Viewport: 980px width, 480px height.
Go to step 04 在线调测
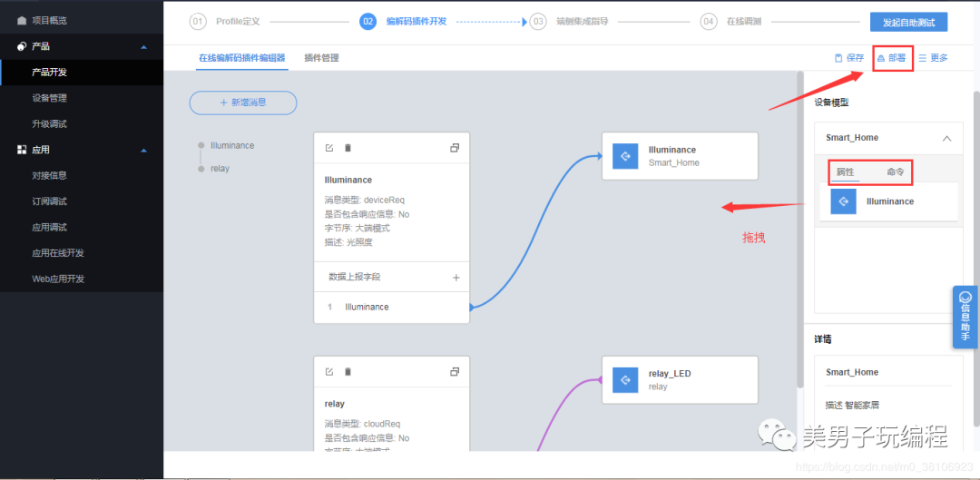click(x=730, y=21)
